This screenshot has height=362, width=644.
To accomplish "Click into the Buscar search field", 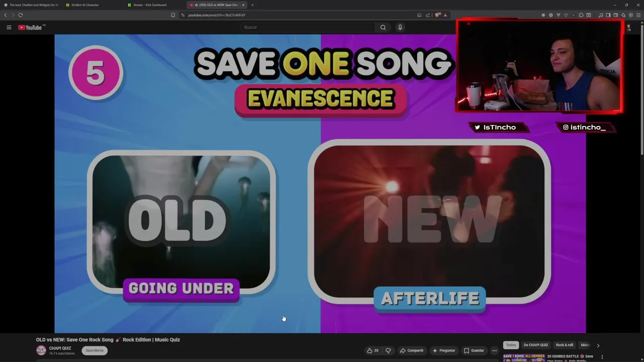I will (x=308, y=27).
